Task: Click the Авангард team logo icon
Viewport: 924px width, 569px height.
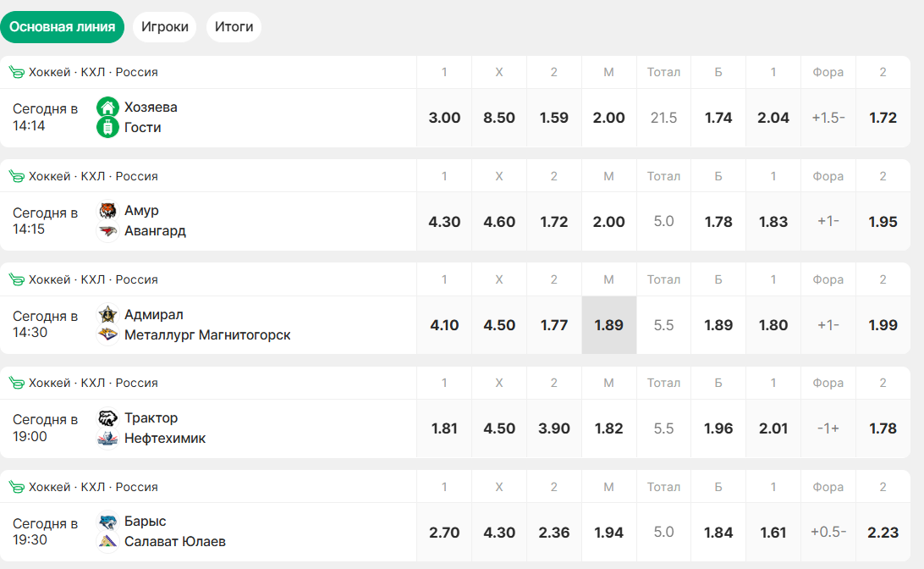Action: (107, 231)
